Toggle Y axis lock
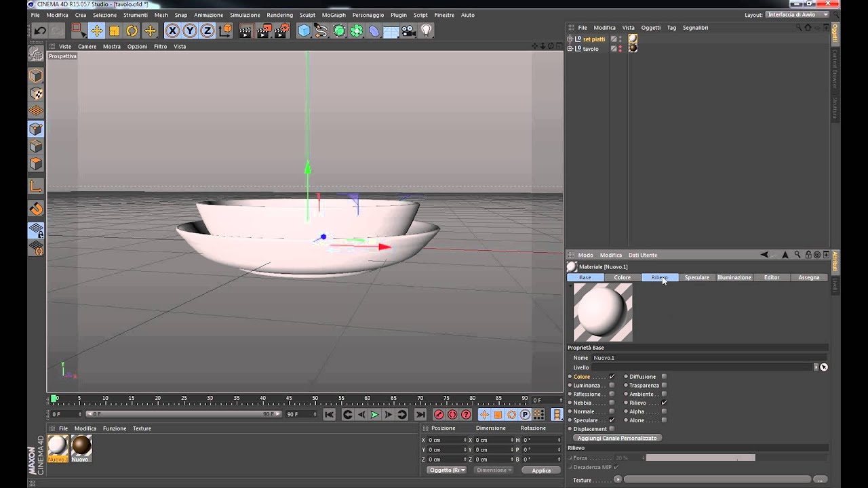 [x=190, y=30]
